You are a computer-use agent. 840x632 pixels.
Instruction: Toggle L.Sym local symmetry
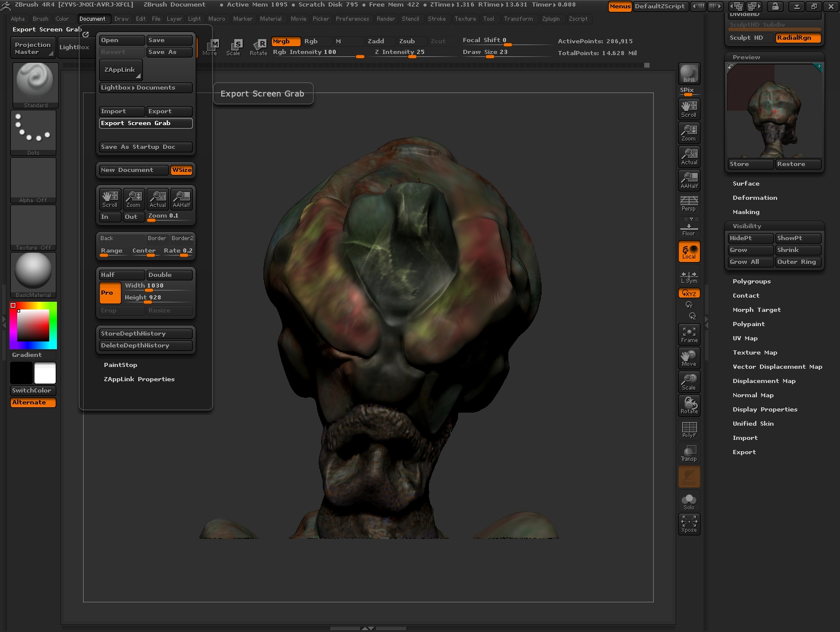click(x=689, y=277)
